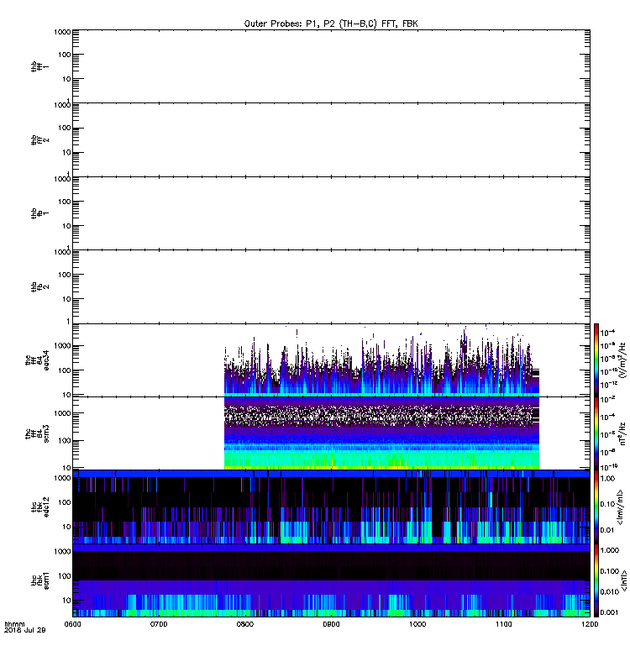Click the '0.001' tick on the scm1 color bar
This screenshot has width=630, height=672.
(610, 612)
